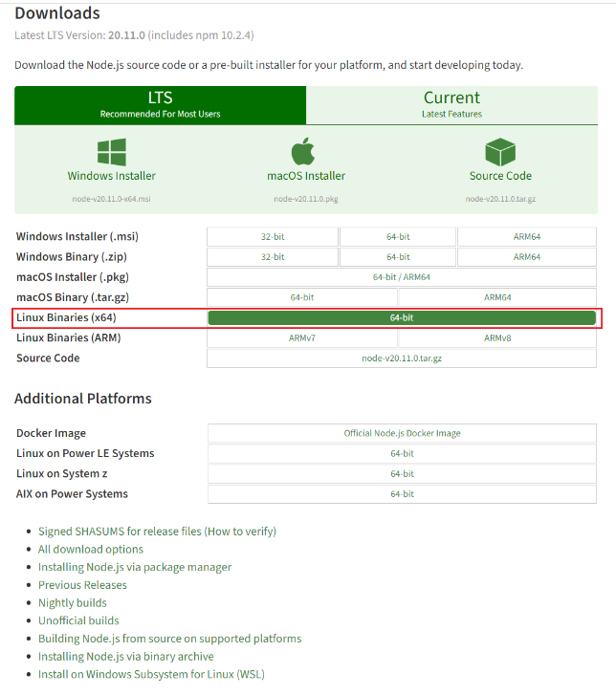This screenshot has width=616, height=695.
Task: Click the Linux Binaries (x64) label
Action: (66, 317)
